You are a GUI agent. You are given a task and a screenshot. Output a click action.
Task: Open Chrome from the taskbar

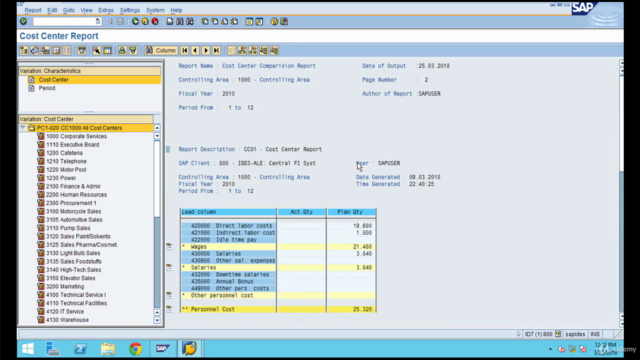tap(136, 349)
